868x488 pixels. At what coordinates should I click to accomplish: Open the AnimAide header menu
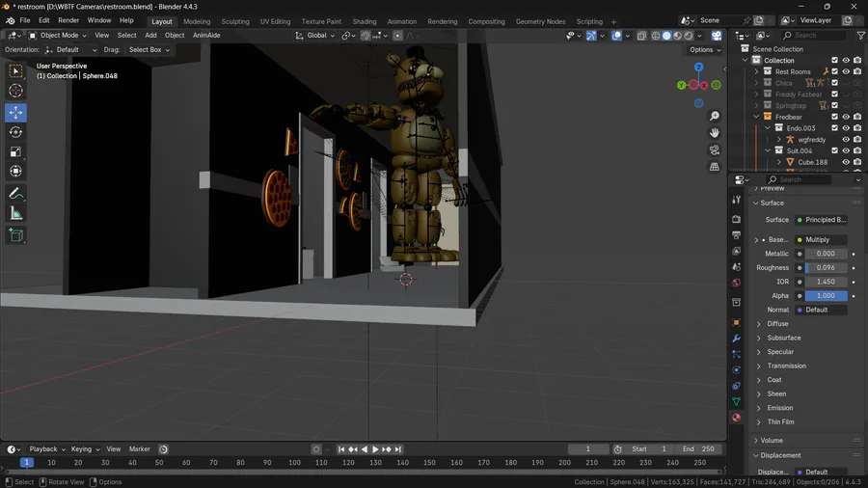[206, 36]
